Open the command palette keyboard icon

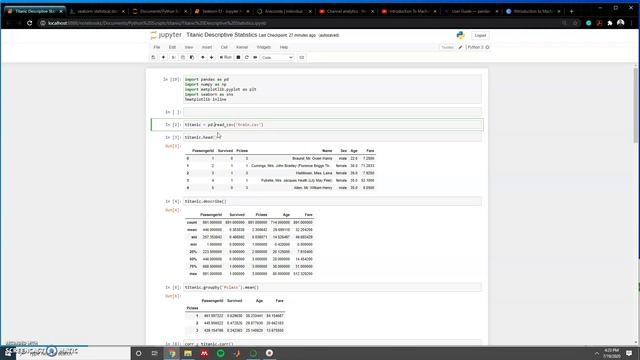tap(302, 58)
